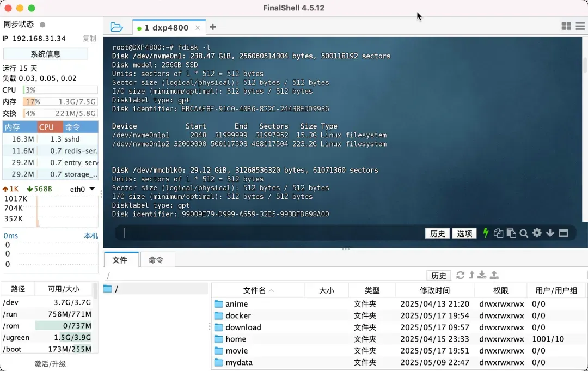This screenshot has height=371, width=588.
Task: Click the upload file icon
Action: click(x=494, y=275)
